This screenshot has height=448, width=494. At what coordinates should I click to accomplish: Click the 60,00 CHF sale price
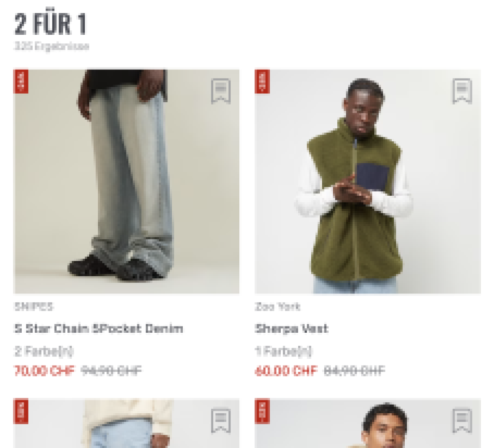pos(286,370)
